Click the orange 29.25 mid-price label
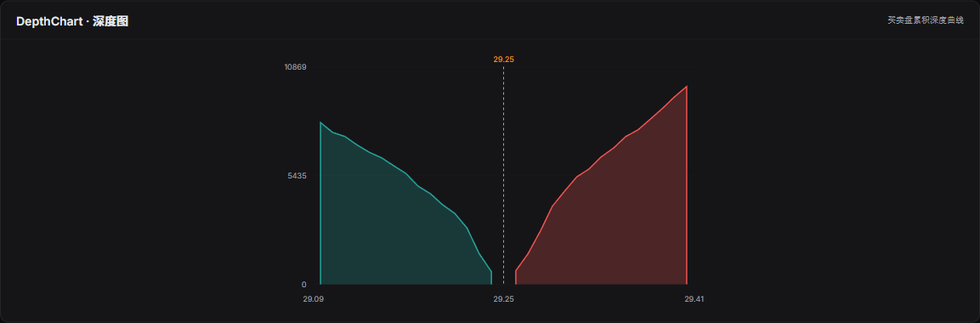The width and height of the screenshot is (980, 323). tap(503, 59)
